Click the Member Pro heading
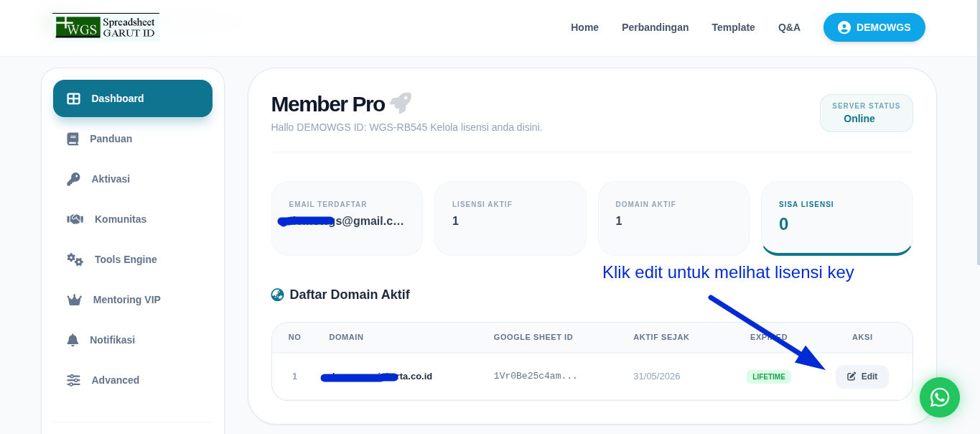The image size is (980, 434). [328, 104]
